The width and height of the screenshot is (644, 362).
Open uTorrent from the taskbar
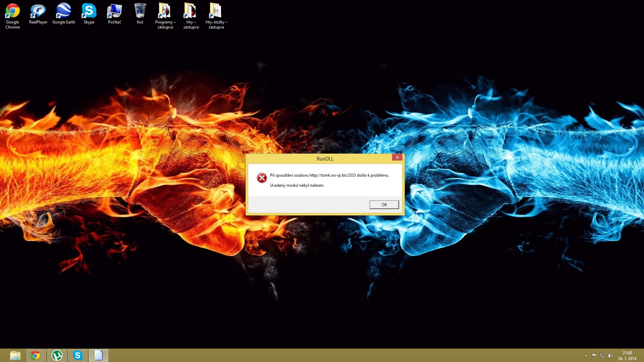(x=57, y=355)
